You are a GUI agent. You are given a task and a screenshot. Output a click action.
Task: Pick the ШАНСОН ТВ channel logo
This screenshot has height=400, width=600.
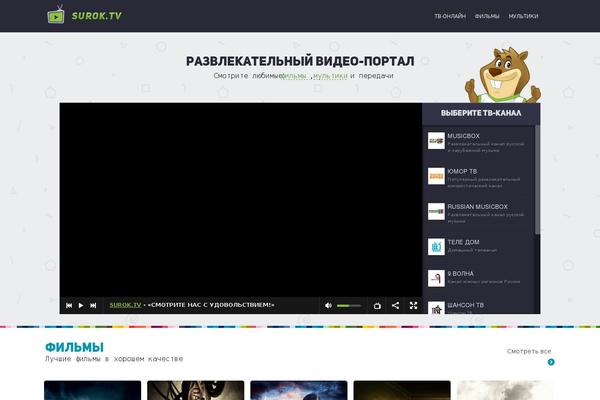(x=436, y=308)
